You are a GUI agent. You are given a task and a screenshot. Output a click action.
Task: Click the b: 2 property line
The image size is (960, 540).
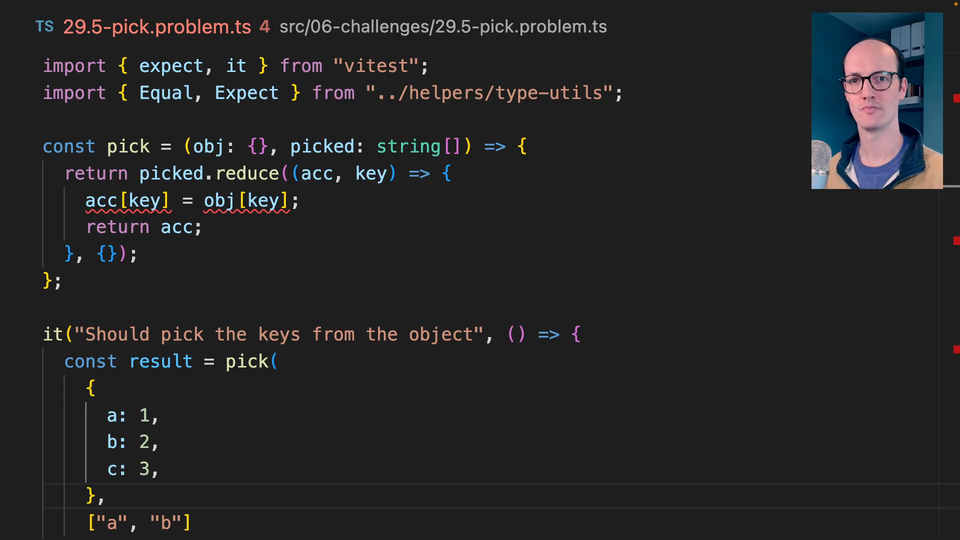132,442
